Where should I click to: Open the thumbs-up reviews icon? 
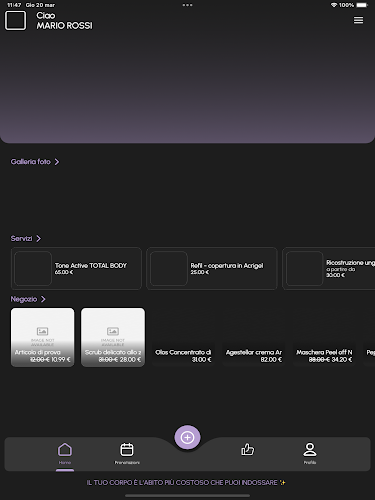pyautogui.click(x=247, y=450)
